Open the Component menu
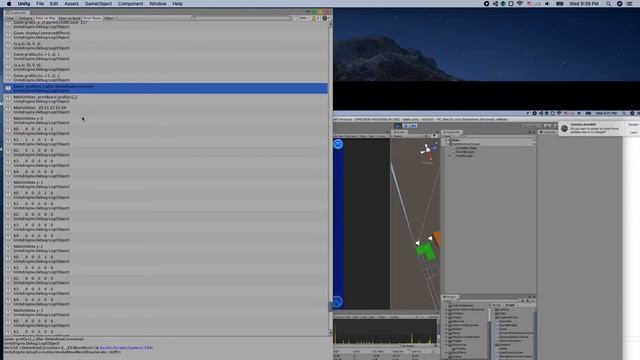 (x=130, y=4)
